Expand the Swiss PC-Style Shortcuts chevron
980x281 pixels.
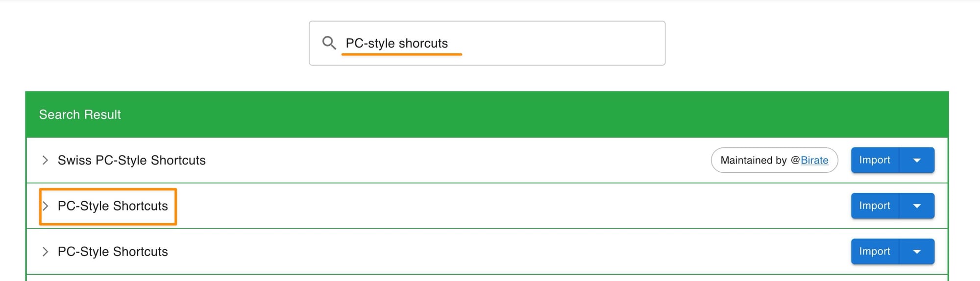(45, 160)
